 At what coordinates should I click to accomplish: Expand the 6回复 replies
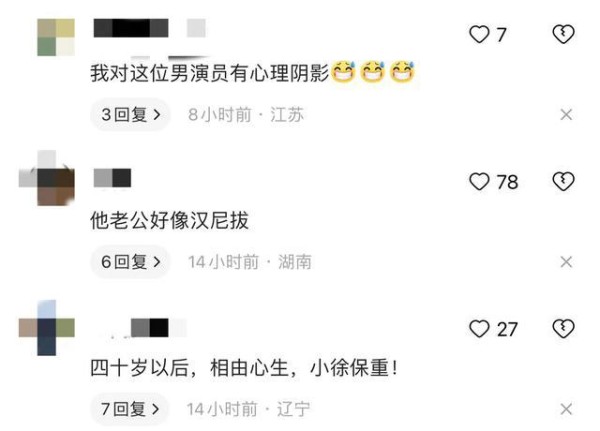(130, 262)
